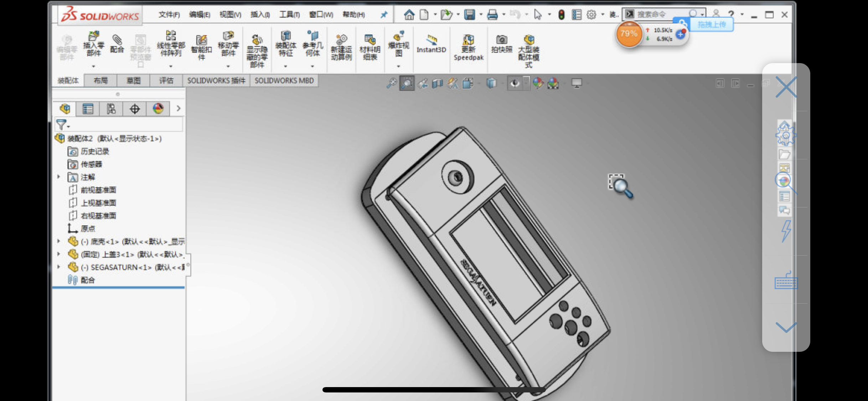Close the remote control overlay with X
Image resolution: width=868 pixels, height=401 pixels.
(786, 87)
